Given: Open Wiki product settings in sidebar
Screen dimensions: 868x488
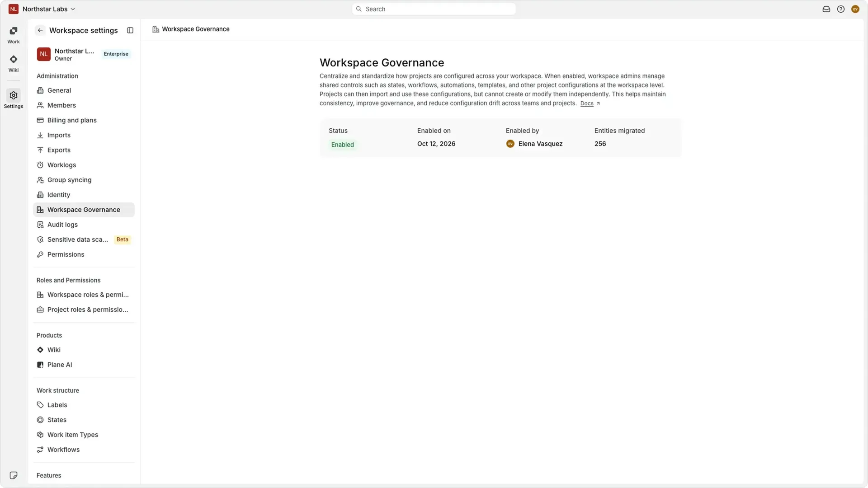Looking at the screenshot, I should point(84,350).
